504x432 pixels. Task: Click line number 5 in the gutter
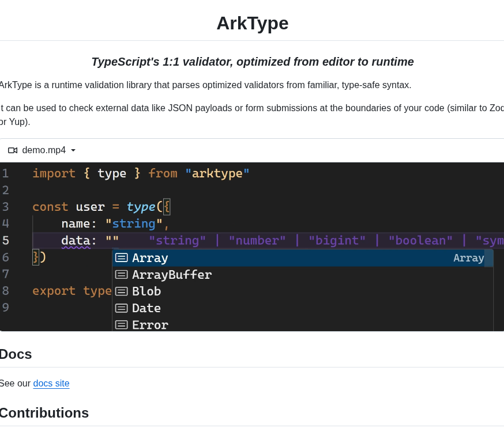click(x=5, y=241)
